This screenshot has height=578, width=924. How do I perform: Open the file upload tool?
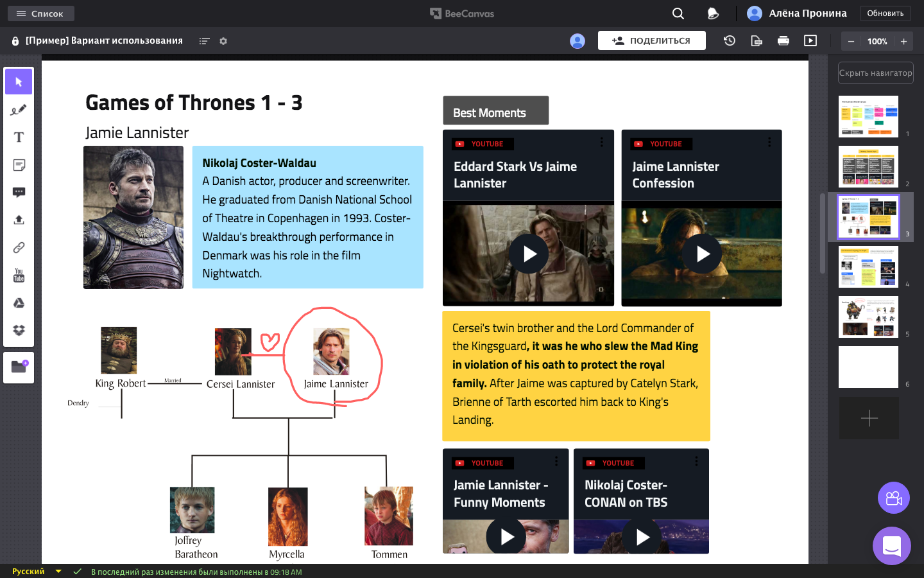[19, 220]
